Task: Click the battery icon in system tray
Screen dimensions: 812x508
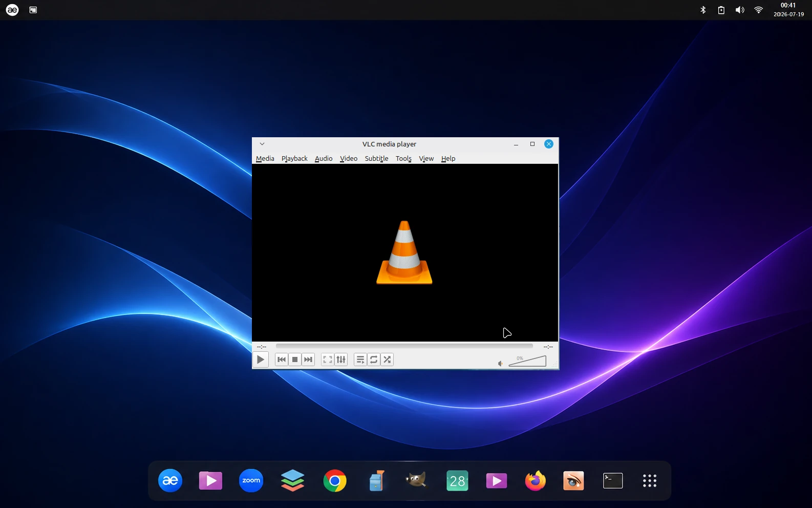Action: (721, 10)
